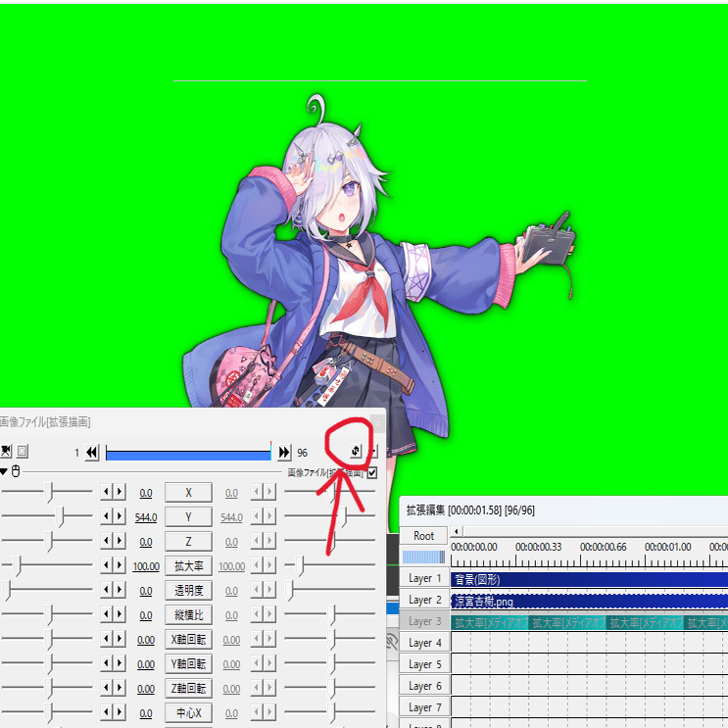
Task: Decrease X軸回転 start value with left arrow
Action: (107, 639)
